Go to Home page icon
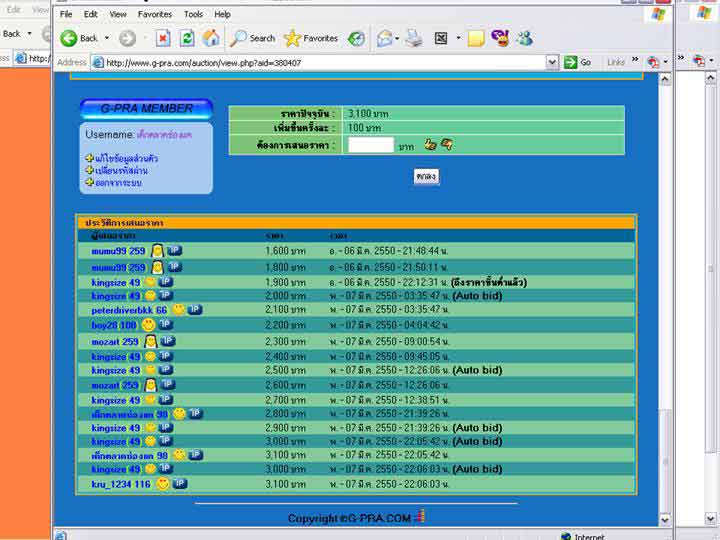 [211, 38]
